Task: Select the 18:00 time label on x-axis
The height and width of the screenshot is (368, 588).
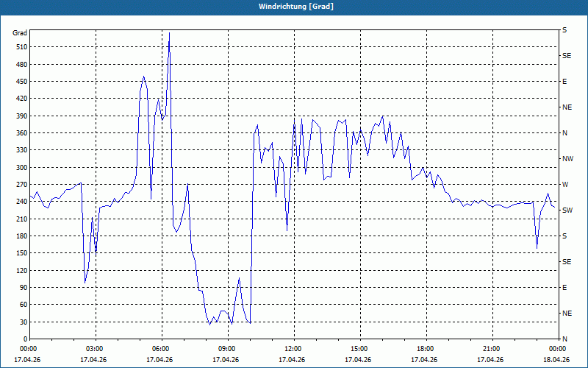Action: (425, 349)
